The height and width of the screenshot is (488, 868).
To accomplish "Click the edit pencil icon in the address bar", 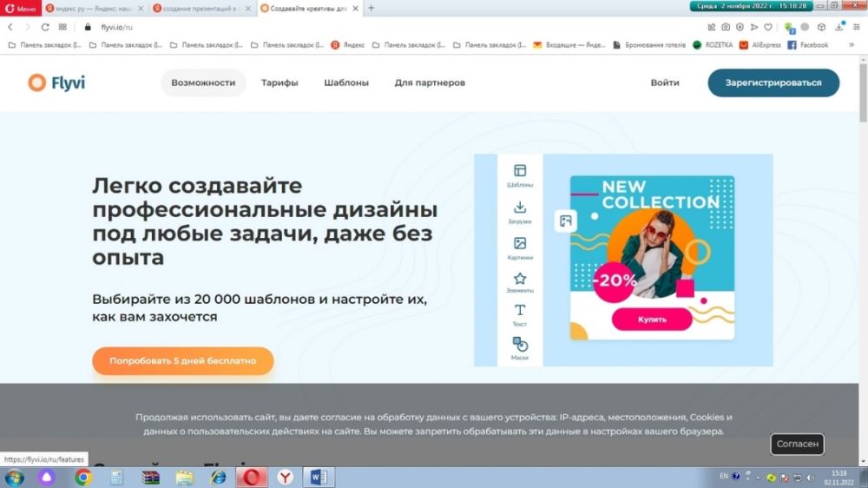I will pos(712,27).
